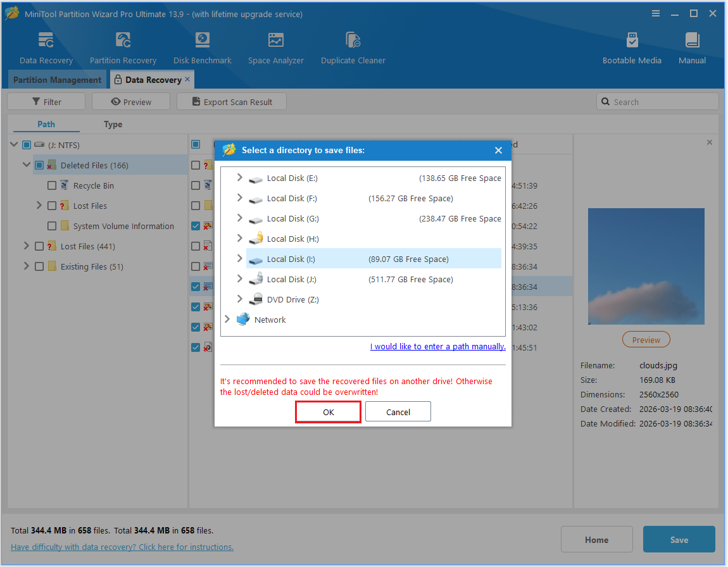Check the Lost Files (441) checkbox
This screenshot has height=567, width=728.
[39, 246]
